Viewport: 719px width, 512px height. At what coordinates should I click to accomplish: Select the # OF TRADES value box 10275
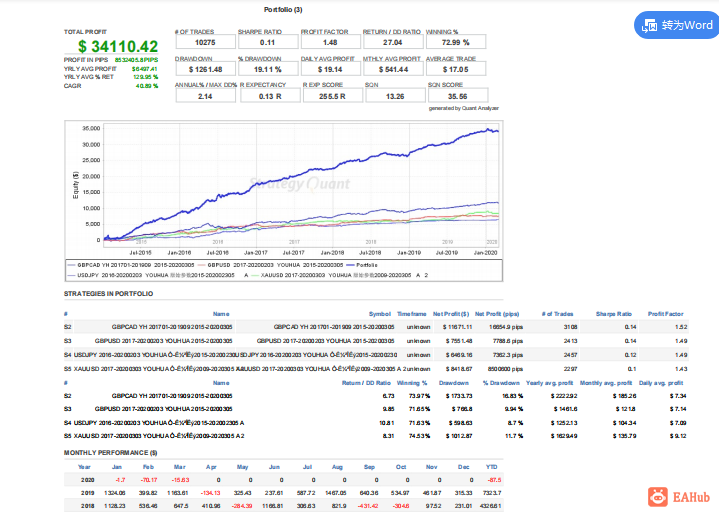click(205, 42)
